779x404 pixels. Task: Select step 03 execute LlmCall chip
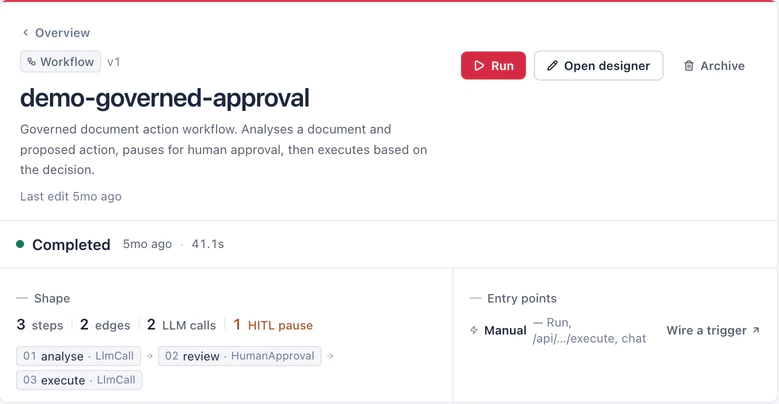[79, 380]
